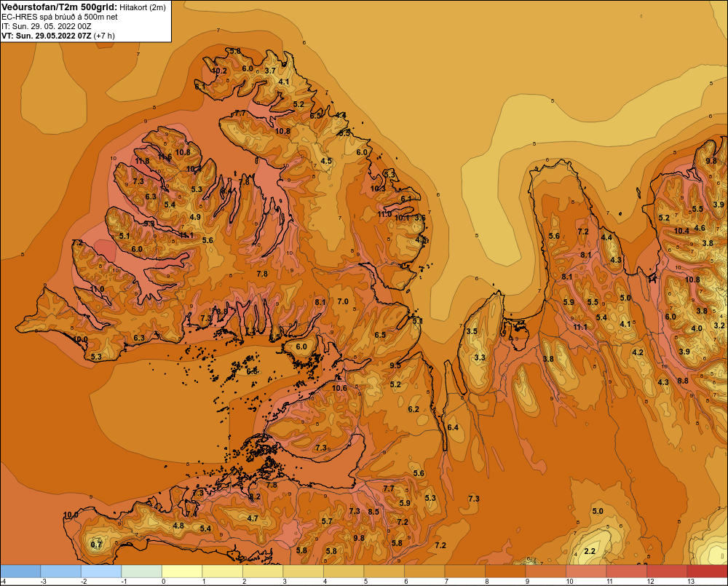
Task: Click the 6.4 temperature value
Action: [453, 427]
